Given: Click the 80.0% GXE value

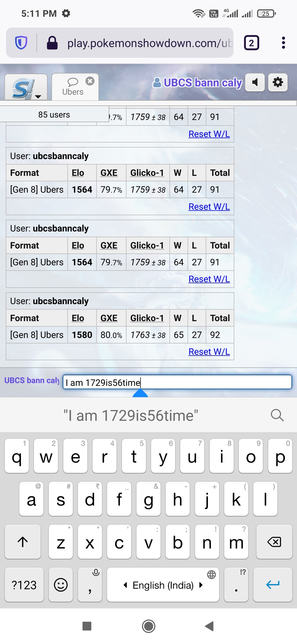Looking at the screenshot, I should (111, 335).
